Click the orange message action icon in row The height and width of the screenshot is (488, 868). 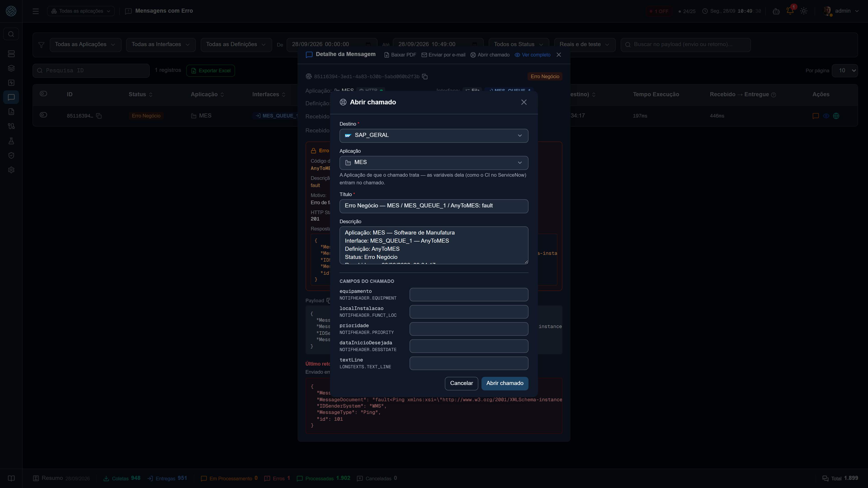point(816,116)
